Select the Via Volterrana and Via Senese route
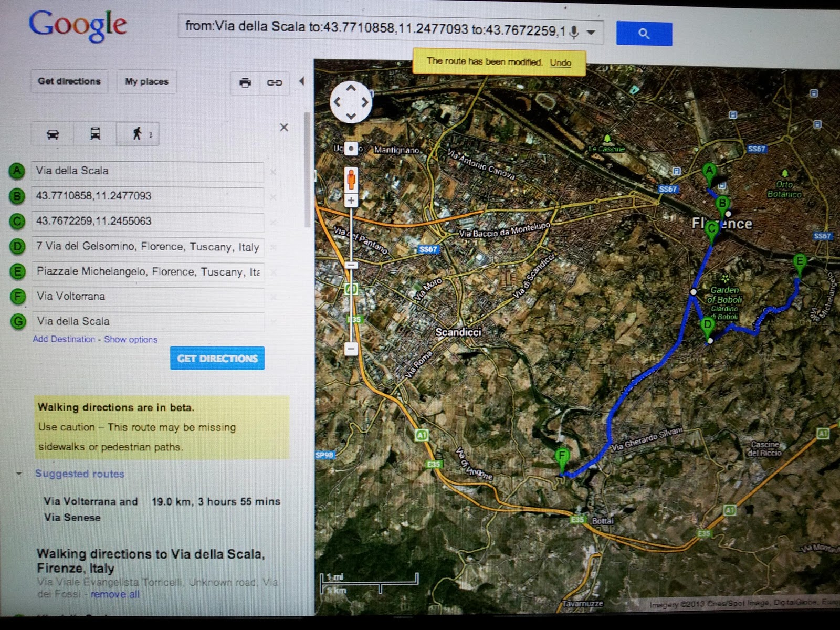The width and height of the screenshot is (840, 630). 162,509
